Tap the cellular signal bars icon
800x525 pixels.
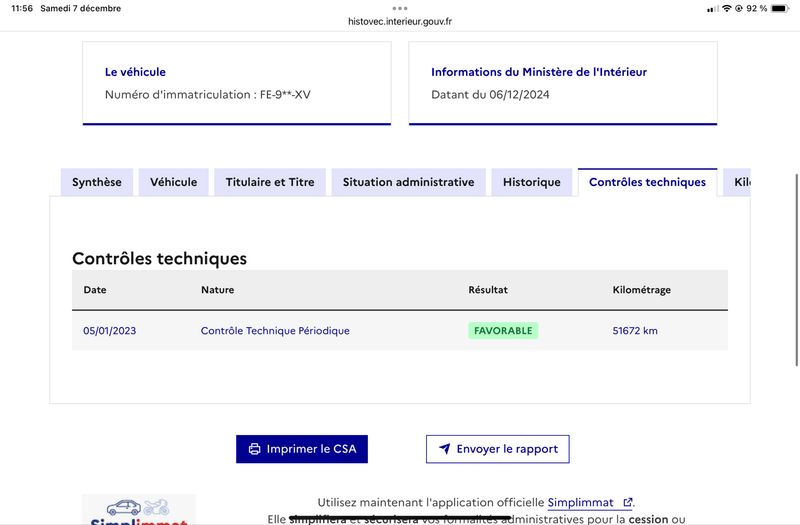[x=713, y=9]
